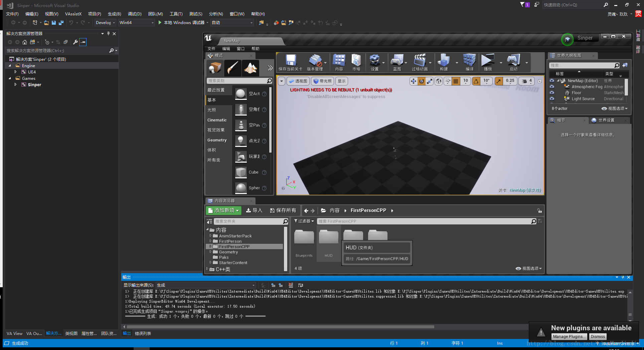This screenshot has width=644, height=350.
Task: Click Lit (带光照) view mode button
Action: coord(322,81)
